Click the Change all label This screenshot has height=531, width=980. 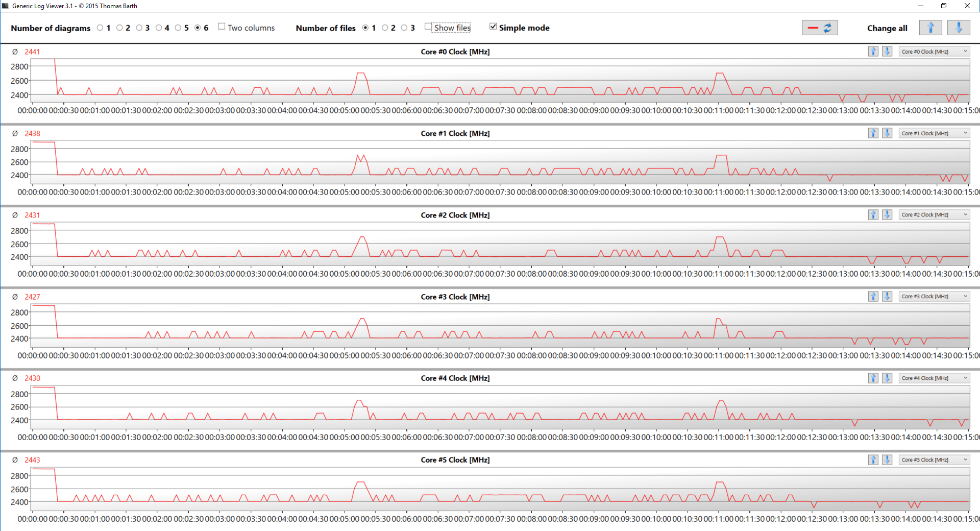pos(887,28)
